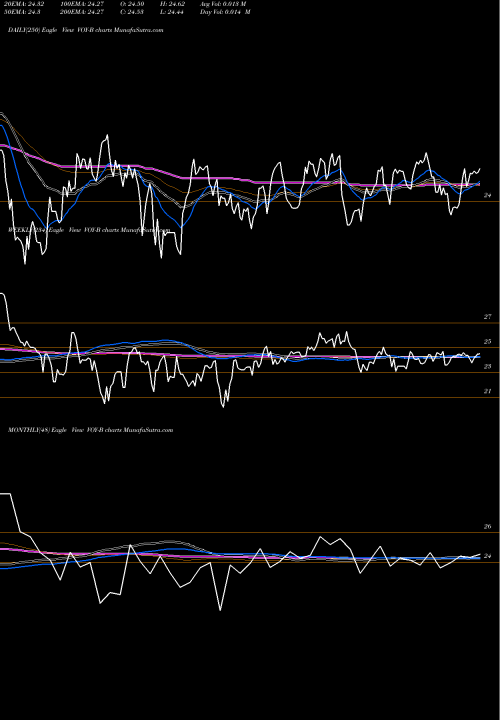Screen dimensions: 500x720
Task: Click the Avg Vol reading
Action: point(223,4)
